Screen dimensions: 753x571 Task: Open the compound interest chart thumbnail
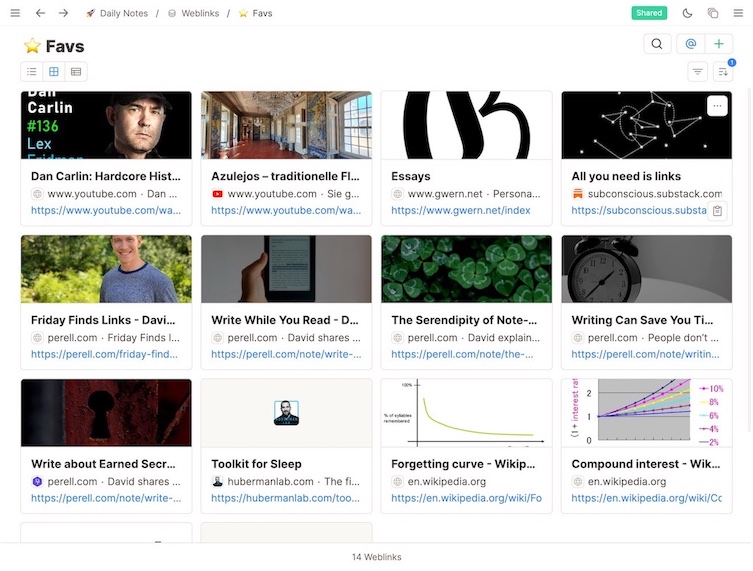646,413
